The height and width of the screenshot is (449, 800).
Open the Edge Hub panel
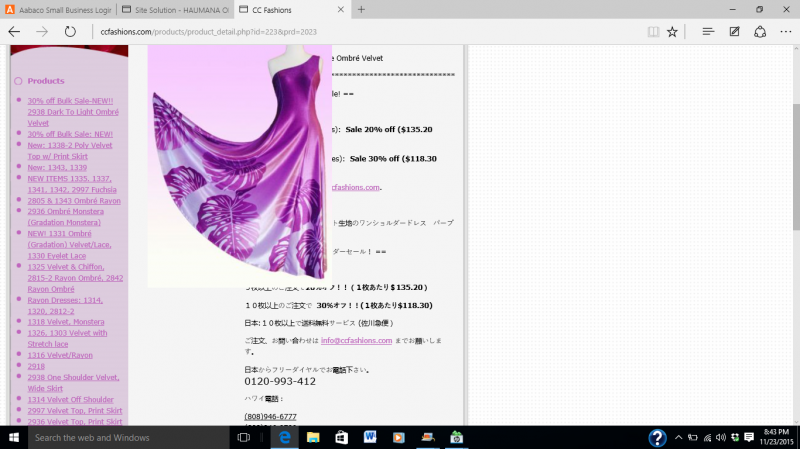point(708,31)
